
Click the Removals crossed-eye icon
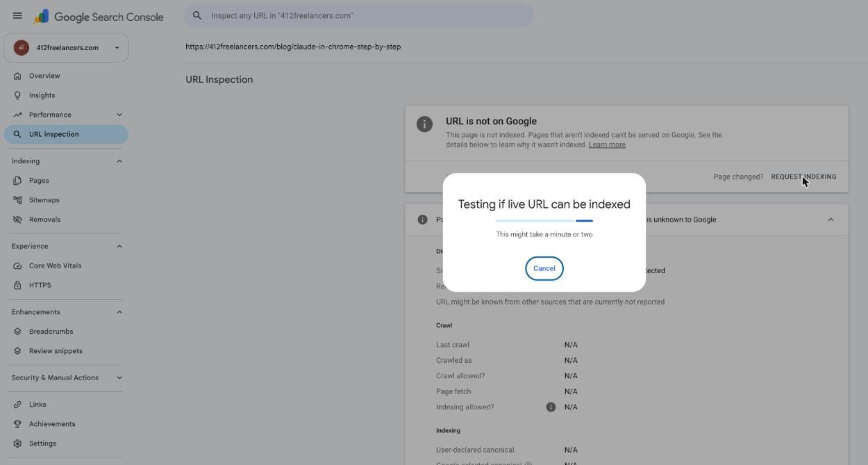(x=17, y=220)
